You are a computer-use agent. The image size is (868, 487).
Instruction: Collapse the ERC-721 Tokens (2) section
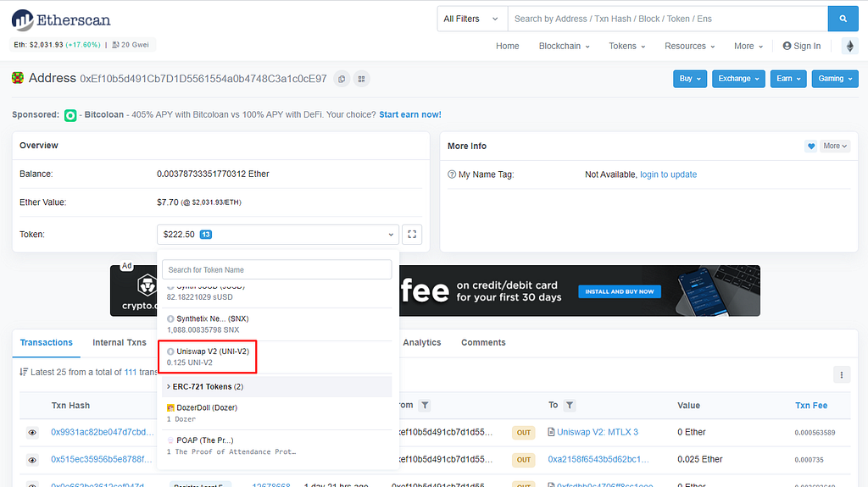[x=277, y=386]
